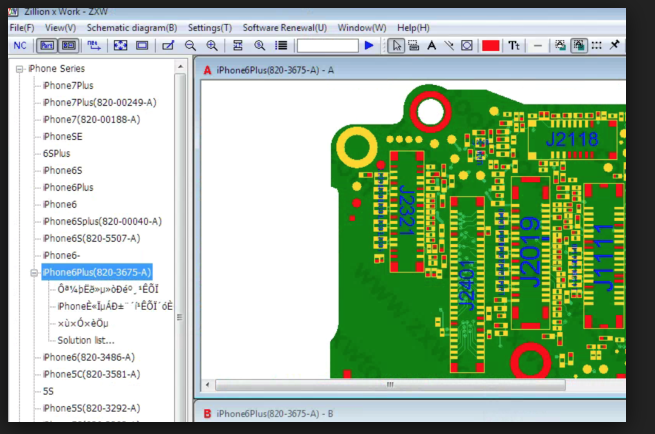The height and width of the screenshot is (434, 655).
Task: Click the fit-to-screen arrows icon
Action: tap(120, 46)
